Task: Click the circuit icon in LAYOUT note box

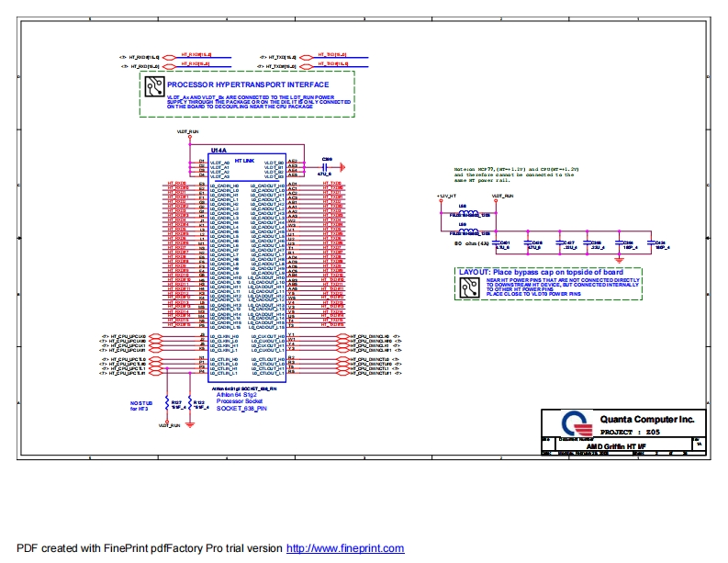Action: point(470,287)
